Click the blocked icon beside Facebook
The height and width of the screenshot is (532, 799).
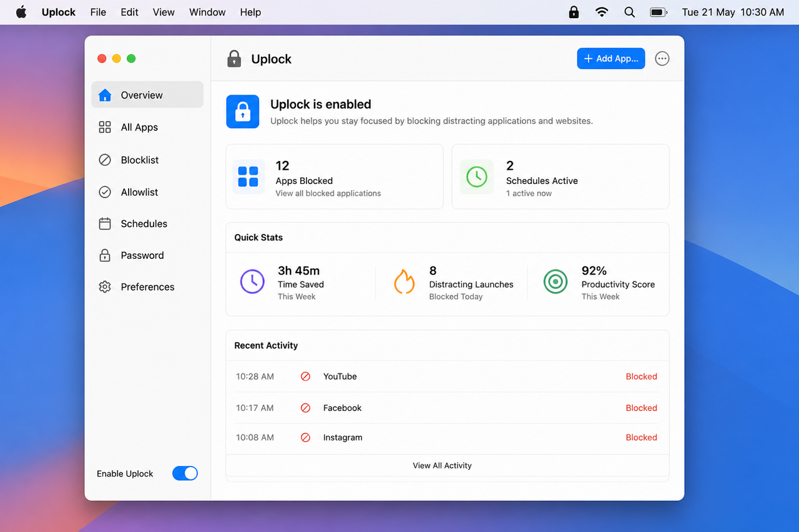(305, 408)
